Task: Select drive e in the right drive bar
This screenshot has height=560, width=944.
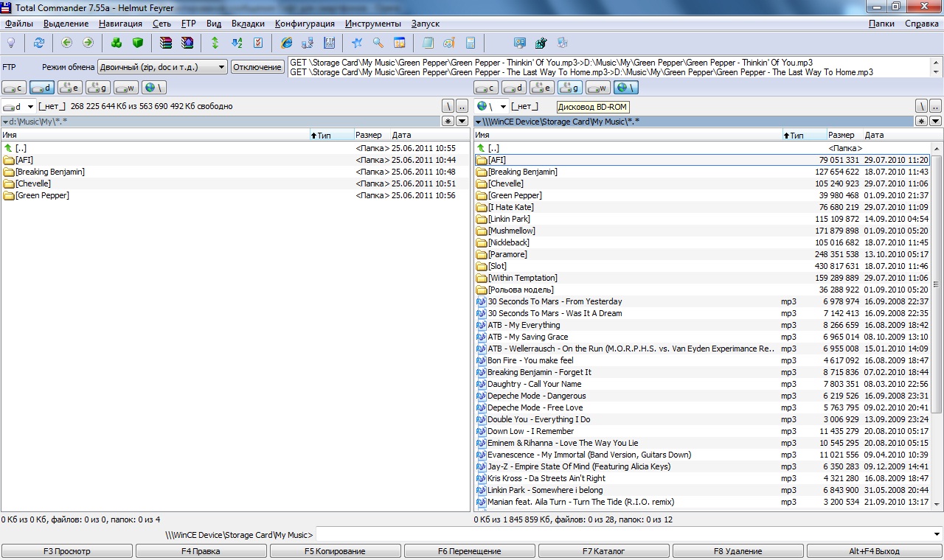Action: (x=542, y=88)
